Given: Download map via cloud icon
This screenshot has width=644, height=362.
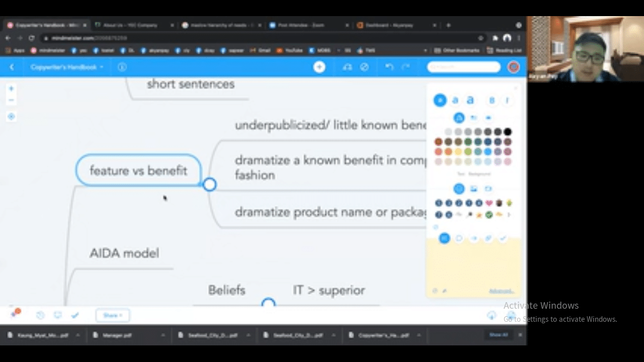Looking at the screenshot, I should (492, 315).
